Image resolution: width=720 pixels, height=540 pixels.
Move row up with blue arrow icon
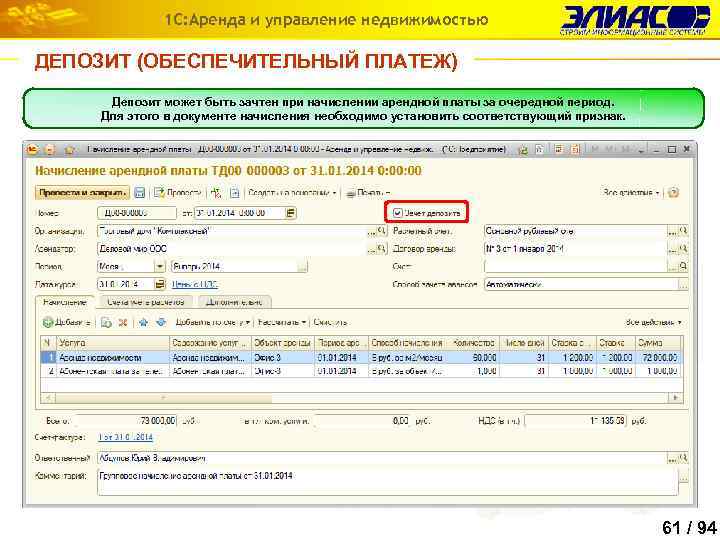tap(143, 322)
